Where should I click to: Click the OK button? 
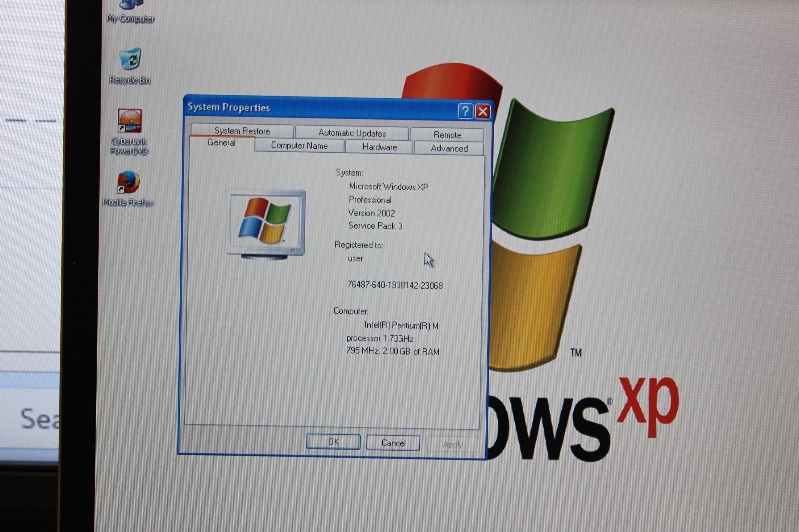coord(333,442)
